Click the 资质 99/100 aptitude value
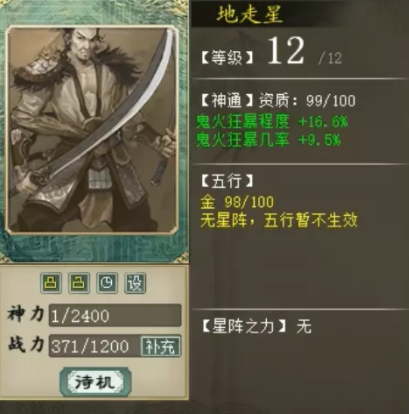This screenshot has width=409, height=414. click(307, 101)
